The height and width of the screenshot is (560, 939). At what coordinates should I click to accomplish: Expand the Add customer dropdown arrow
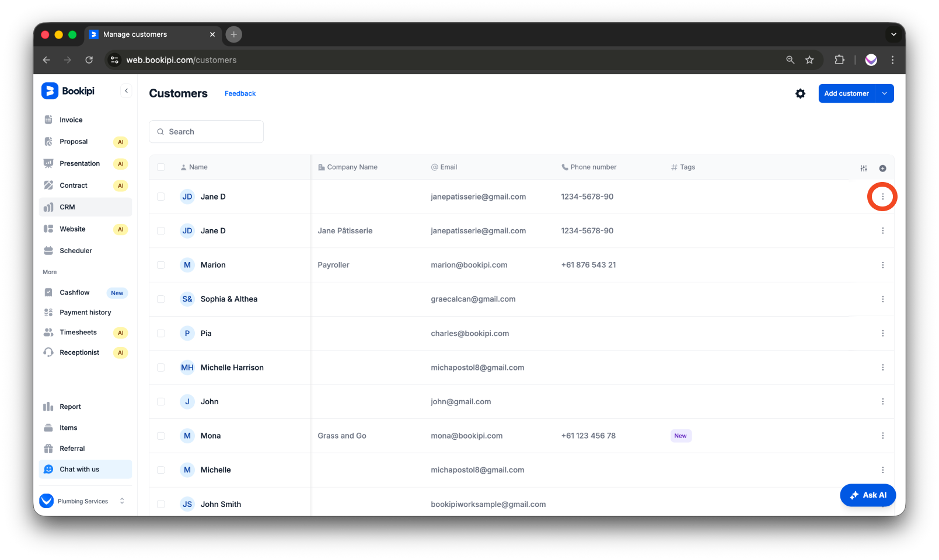[x=885, y=93]
